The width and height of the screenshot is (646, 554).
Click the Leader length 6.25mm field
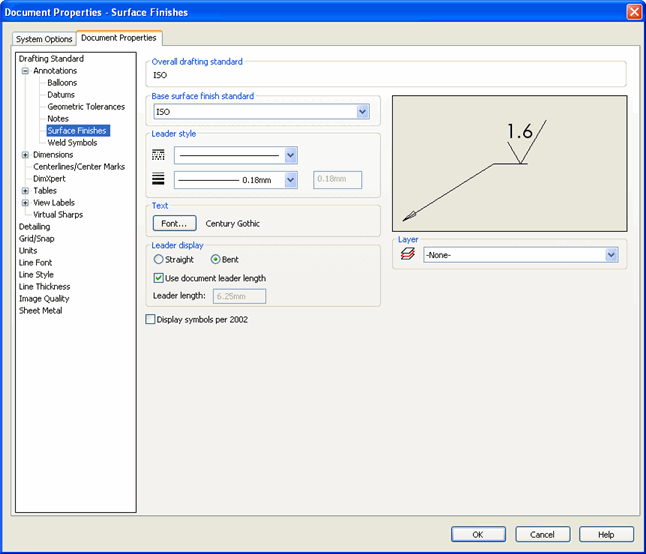(x=239, y=296)
